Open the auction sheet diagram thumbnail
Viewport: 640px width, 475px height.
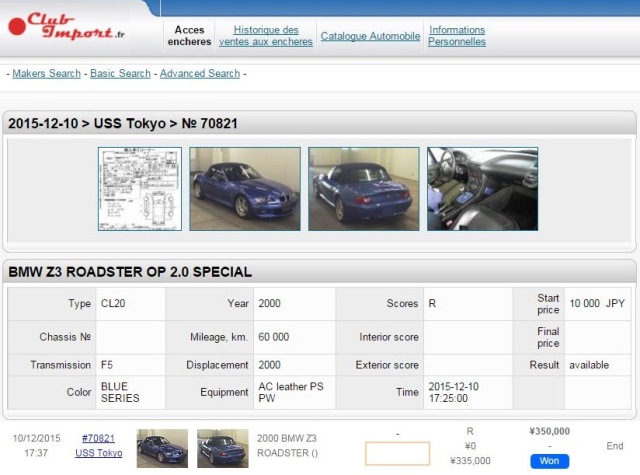139,189
